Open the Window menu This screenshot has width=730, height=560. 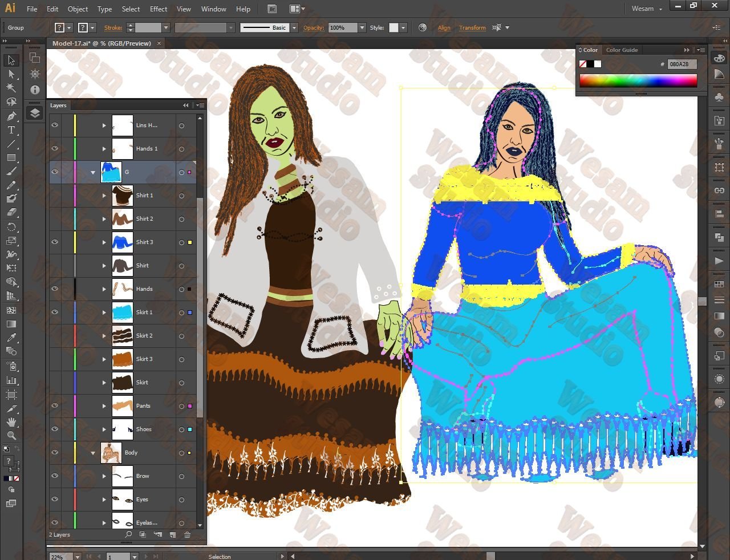tap(214, 9)
